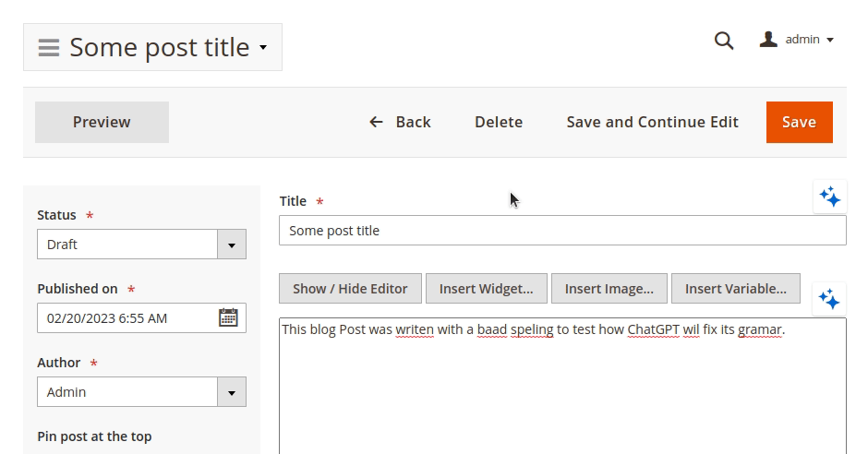The image size is (868, 454).
Task: Click Insert Variable button
Action: pyautogui.click(x=735, y=288)
